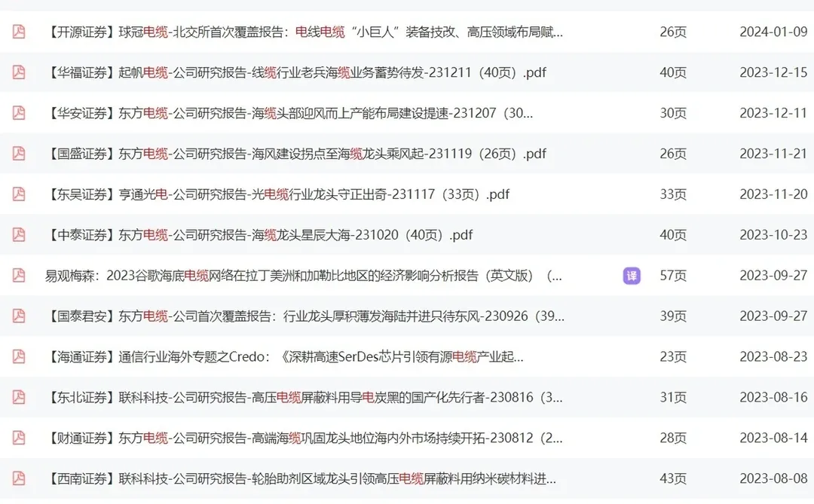Click date 2023-08-16

(773, 397)
